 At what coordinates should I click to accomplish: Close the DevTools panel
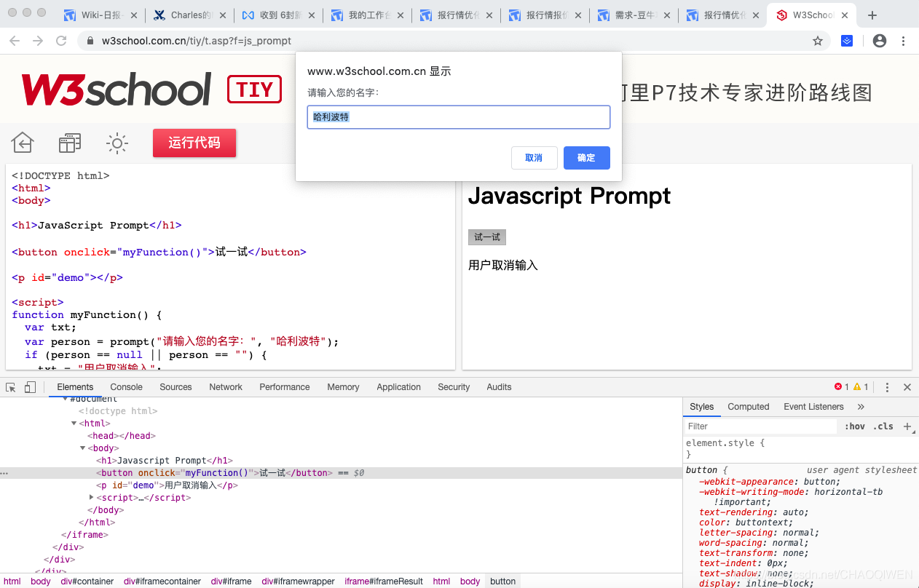[907, 387]
